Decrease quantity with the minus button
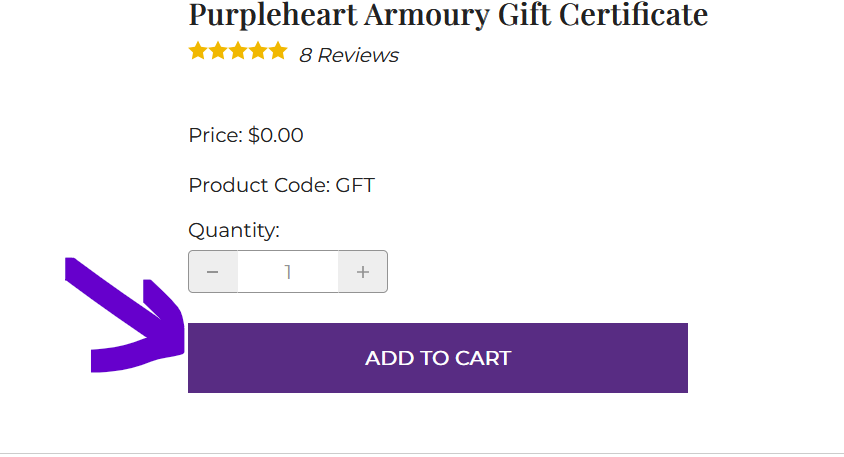Viewport: 844px width, 457px height. pos(213,272)
